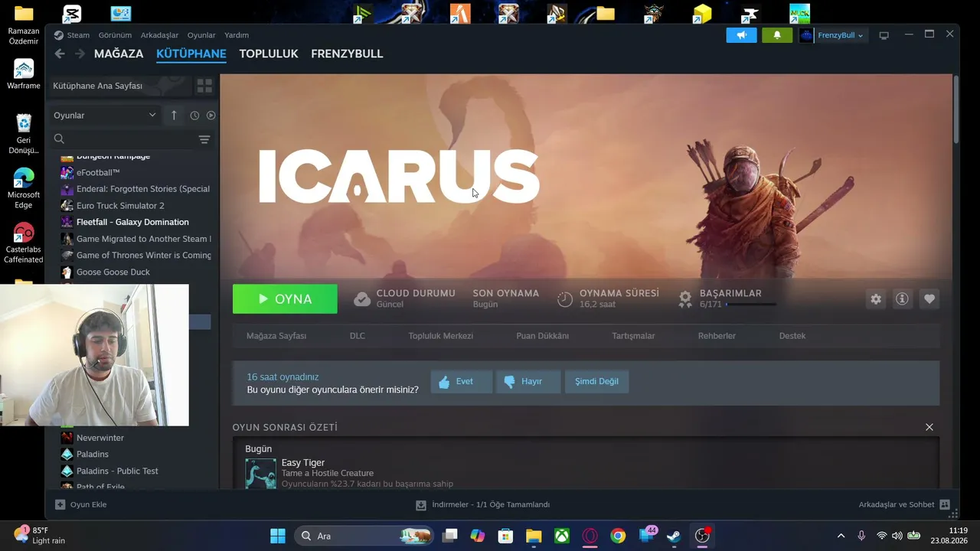
Task: Open the Destek link
Action: pos(792,336)
